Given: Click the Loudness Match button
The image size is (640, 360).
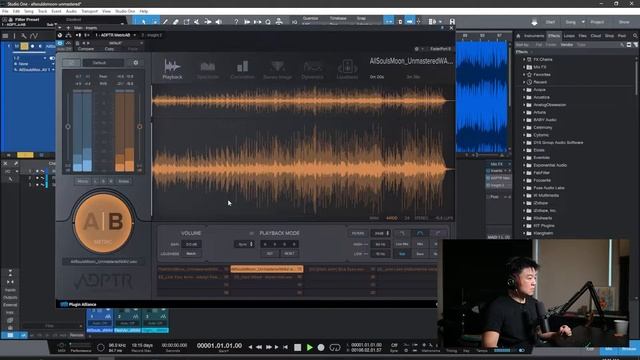Looking at the screenshot, I should click(x=191, y=253).
